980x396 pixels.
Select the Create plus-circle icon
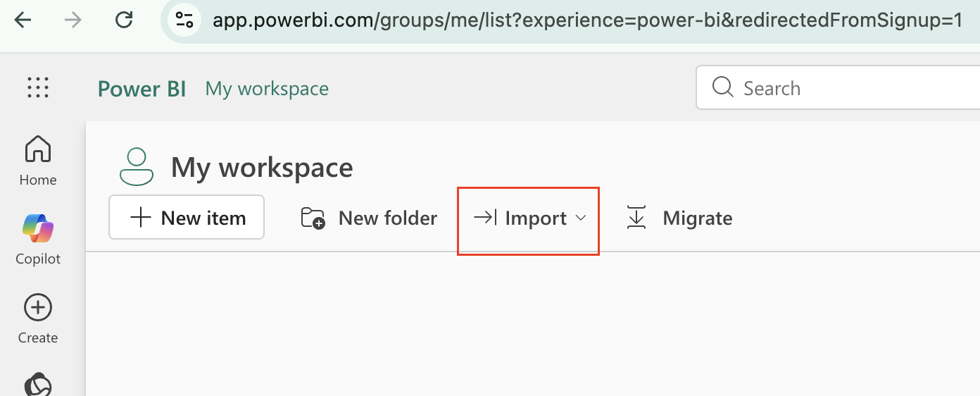[38, 308]
